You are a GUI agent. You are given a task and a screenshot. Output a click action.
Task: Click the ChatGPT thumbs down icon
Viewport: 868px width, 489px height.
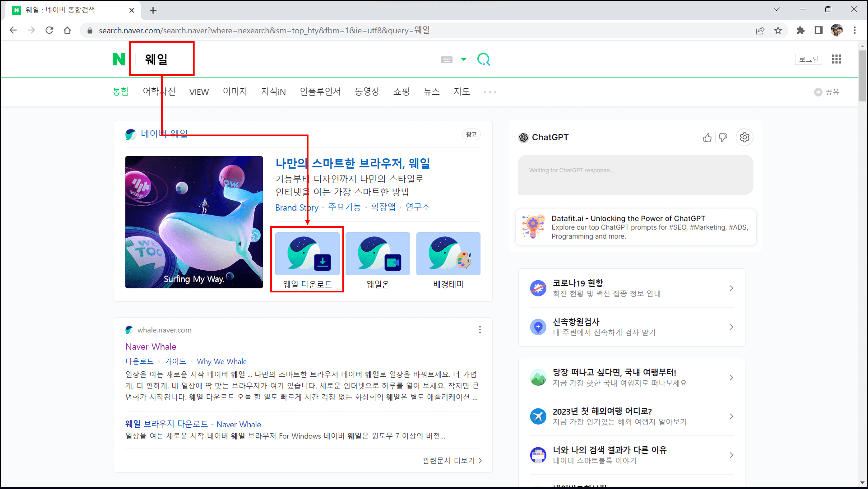723,137
